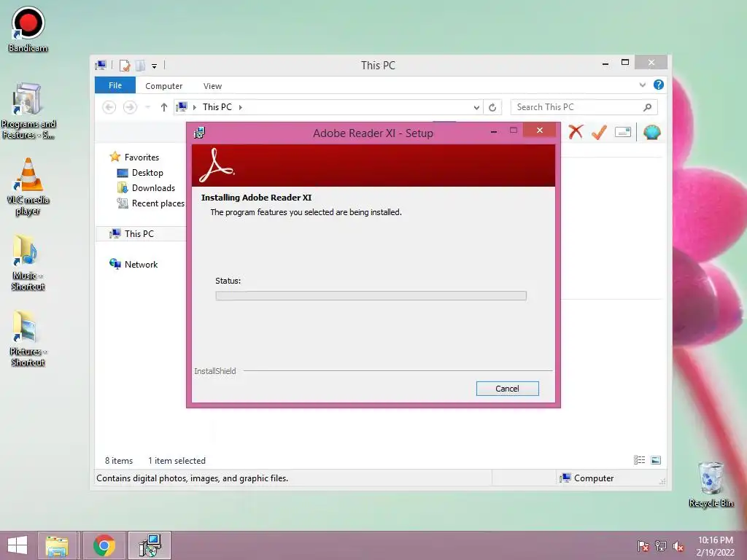Click the properties icon in quick access toolbar
Screen dimensions: 747x560
click(x=125, y=65)
